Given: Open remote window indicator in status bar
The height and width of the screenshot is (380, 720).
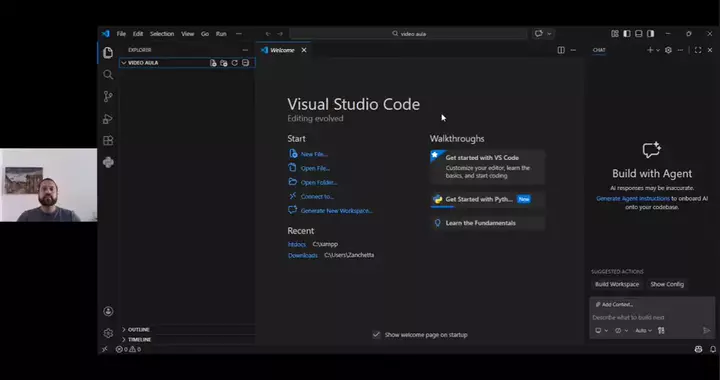Looking at the screenshot, I should (105, 349).
